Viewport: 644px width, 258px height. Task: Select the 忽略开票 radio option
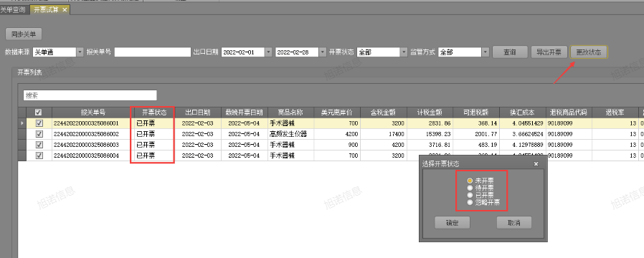click(x=470, y=202)
